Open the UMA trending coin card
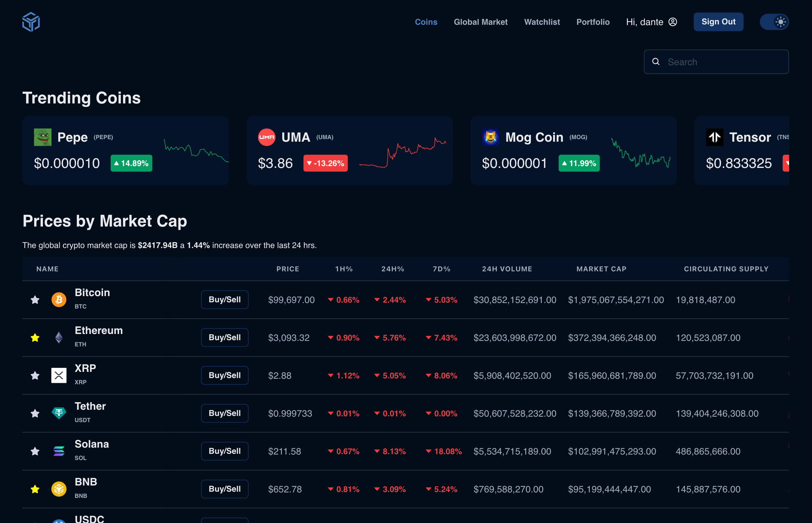This screenshot has height=523, width=812. click(349, 150)
